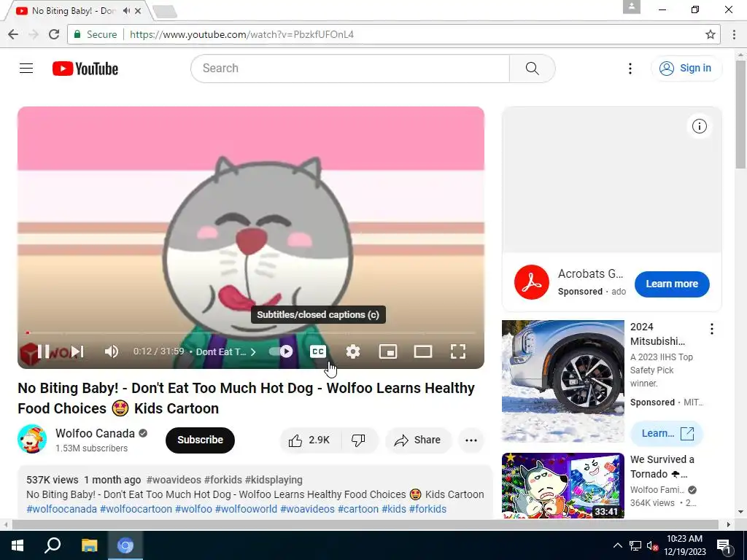Click the #woavideos hashtag above description

click(x=174, y=480)
